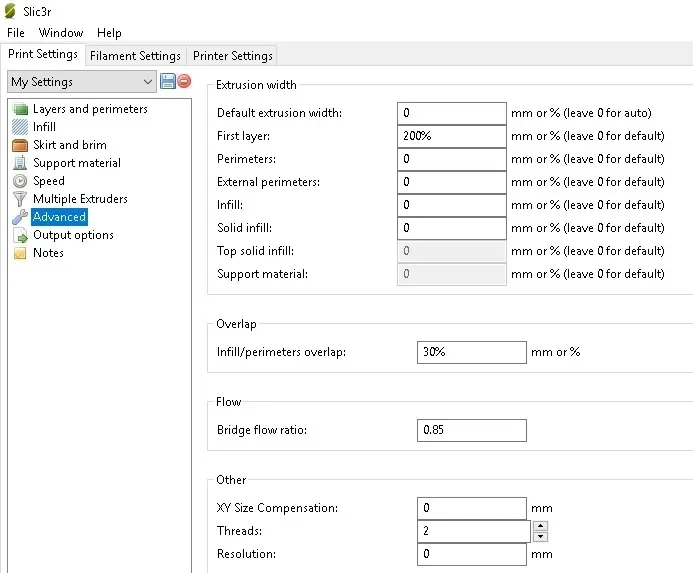
Task: Click Perimeters extrusion width field
Action: coord(452,159)
